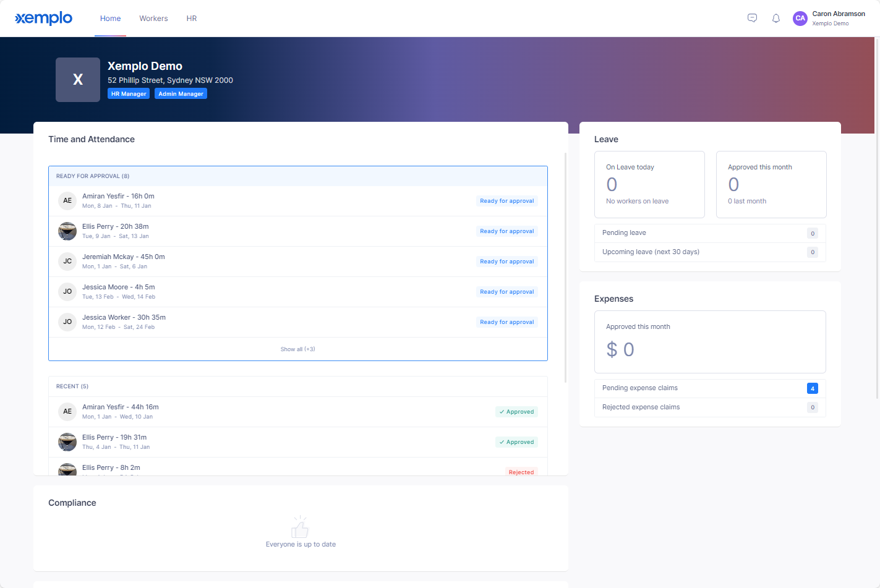880x588 pixels.
Task: Click Ready for approval on Jessica Moore
Action: pos(507,292)
